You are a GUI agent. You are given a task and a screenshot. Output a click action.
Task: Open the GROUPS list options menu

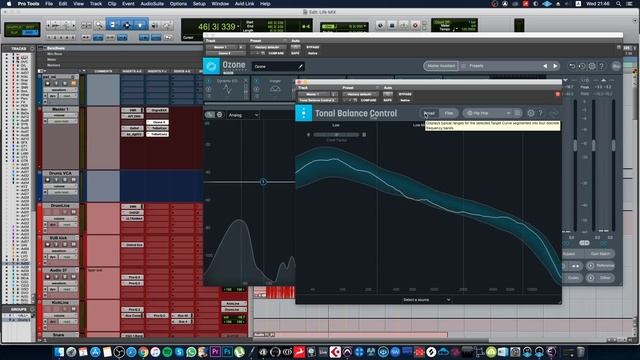[32, 309]
